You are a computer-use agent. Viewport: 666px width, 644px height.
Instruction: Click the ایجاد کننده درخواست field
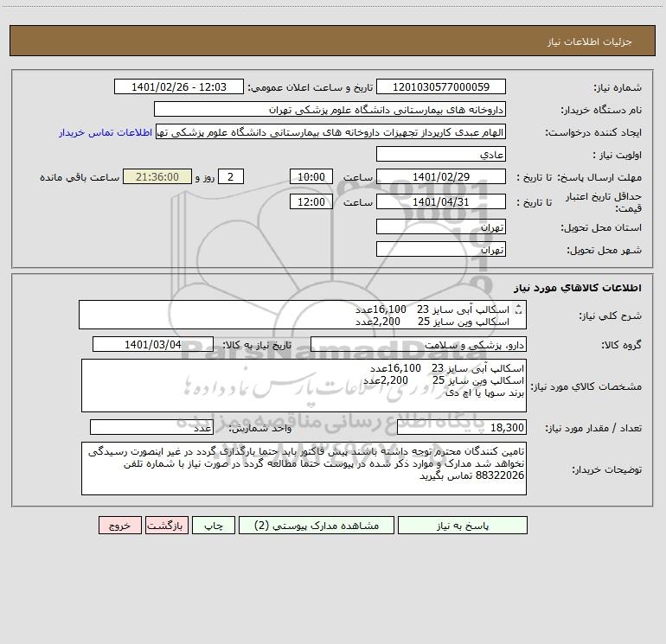(331, 131)
